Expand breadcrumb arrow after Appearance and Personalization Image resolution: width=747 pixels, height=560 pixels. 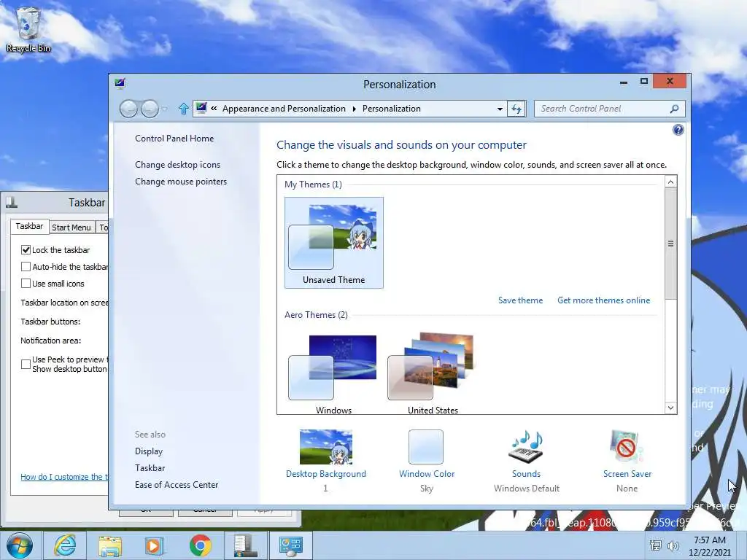click(x=354, y=109)
